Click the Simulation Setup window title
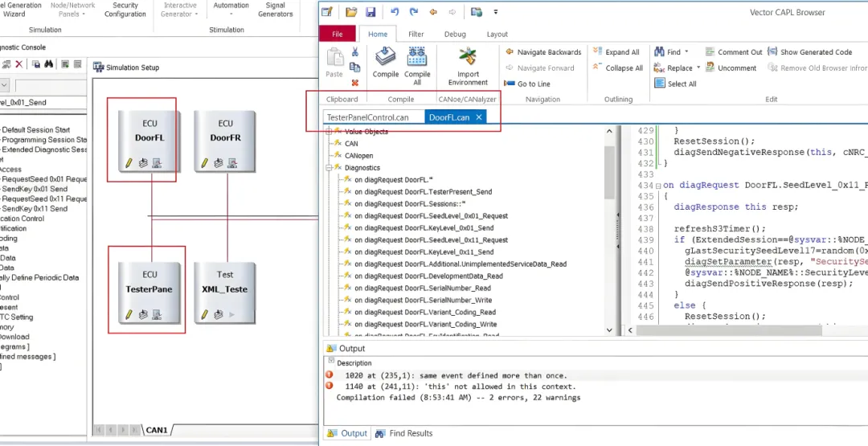The image size is (868, 446). [133, 68]
